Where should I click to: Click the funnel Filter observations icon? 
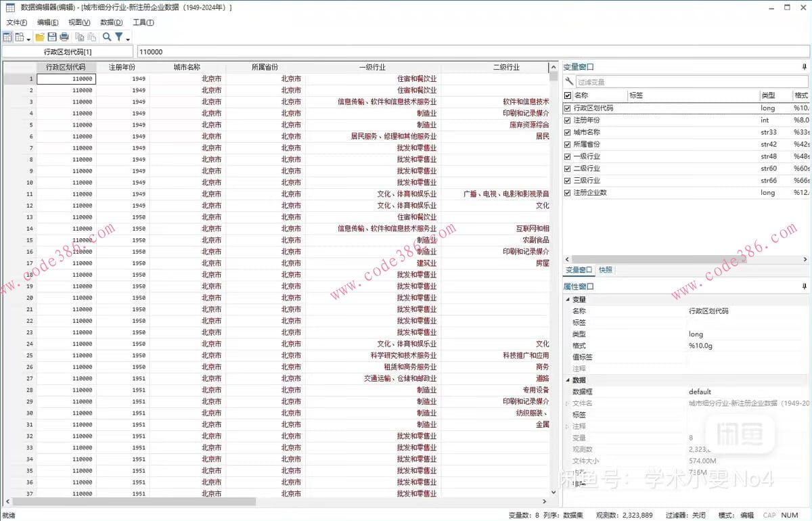point(118,37)
